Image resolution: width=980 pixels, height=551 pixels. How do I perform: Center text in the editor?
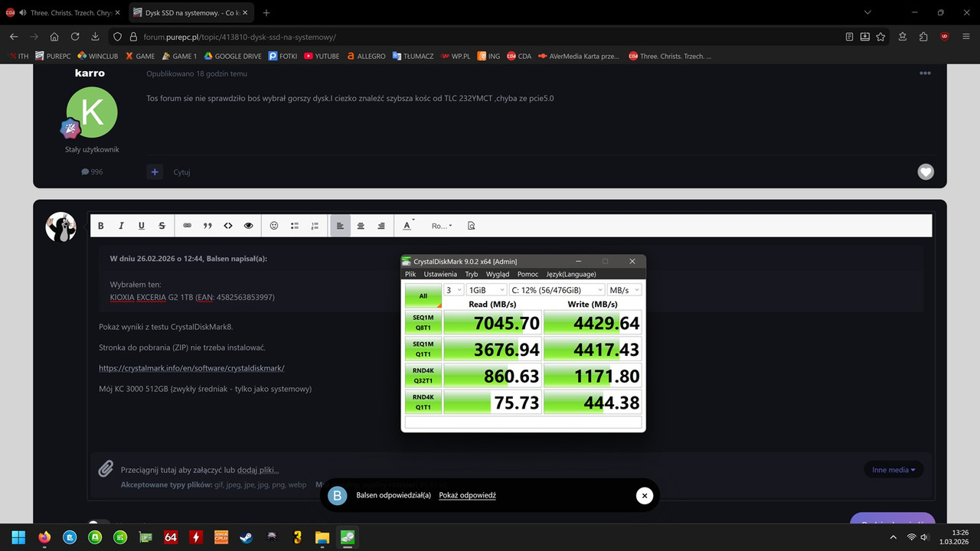click(361, 226)
